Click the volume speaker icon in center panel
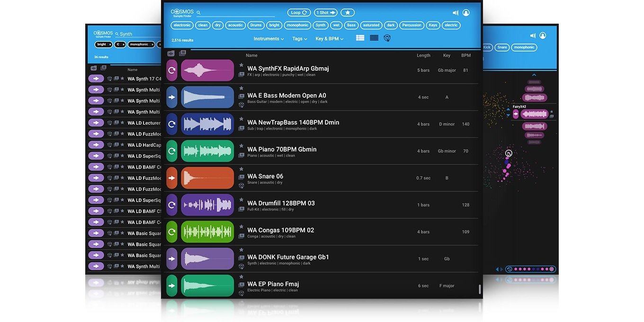Viewport: 644px width, 322px height. pos(455,13)
